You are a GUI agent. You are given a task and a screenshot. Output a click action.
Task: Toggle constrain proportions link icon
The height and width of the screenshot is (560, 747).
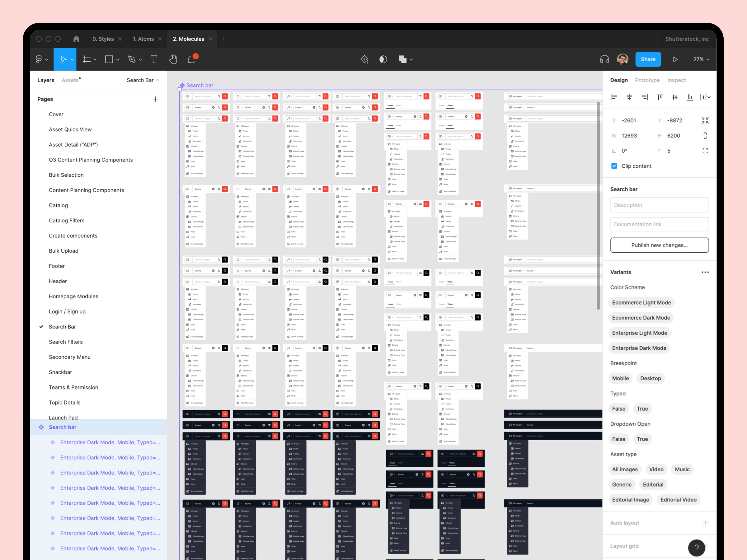tap(705, 136)
